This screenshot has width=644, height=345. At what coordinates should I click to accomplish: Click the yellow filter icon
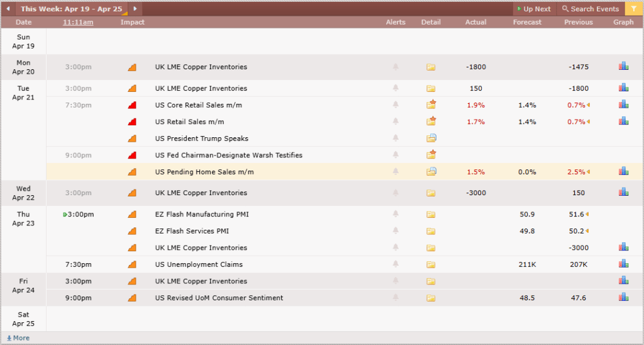(x=633, y=9)
